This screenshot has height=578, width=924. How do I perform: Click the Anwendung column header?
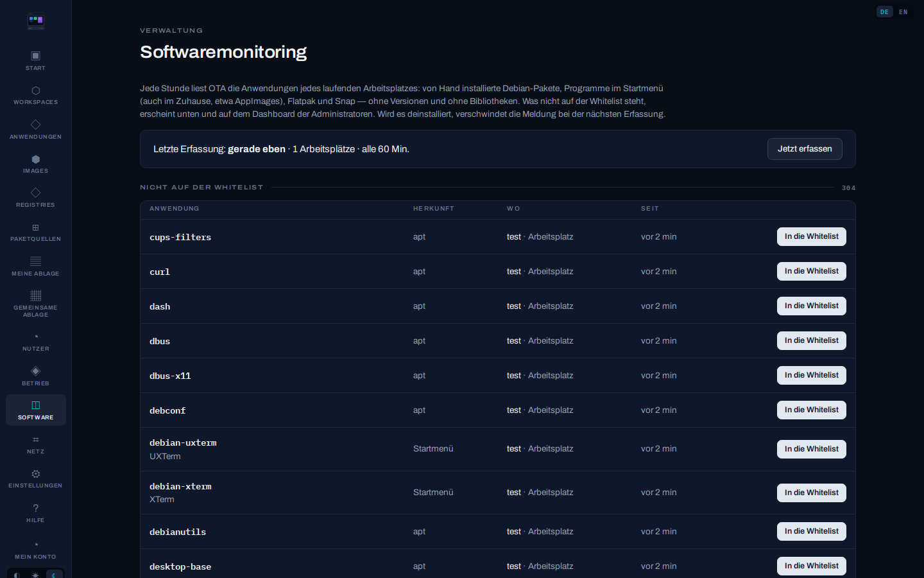[175, 209]
